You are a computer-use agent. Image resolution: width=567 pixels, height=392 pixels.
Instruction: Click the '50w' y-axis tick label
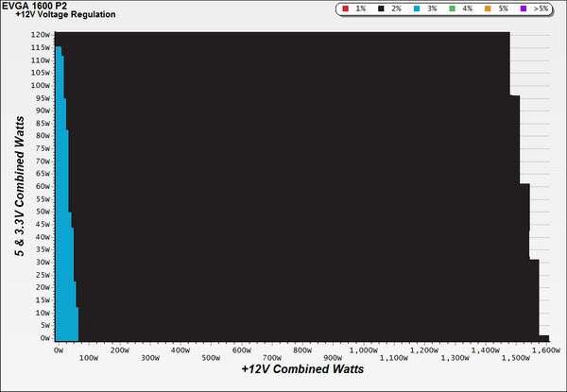point(42,212)
